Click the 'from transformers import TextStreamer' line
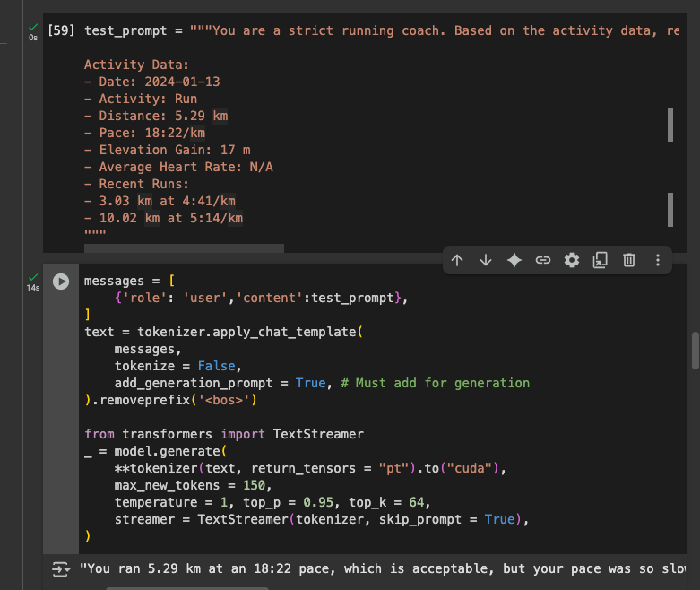 coord(224,434)
